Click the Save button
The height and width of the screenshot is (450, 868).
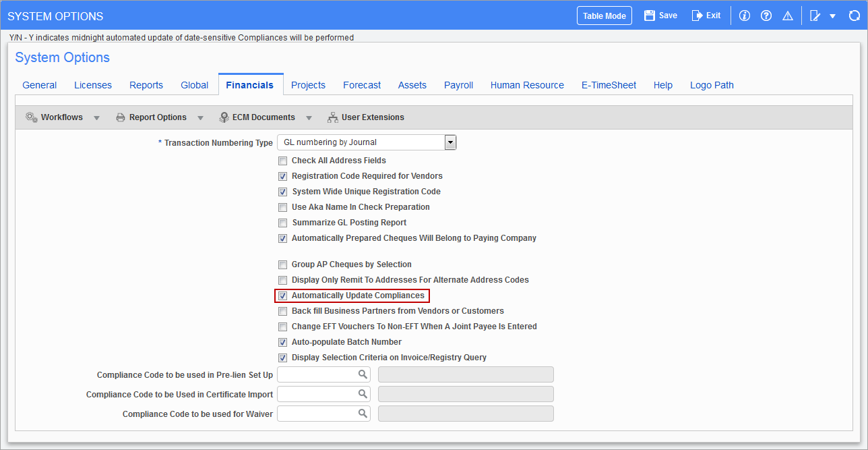[x=660, y=15]
